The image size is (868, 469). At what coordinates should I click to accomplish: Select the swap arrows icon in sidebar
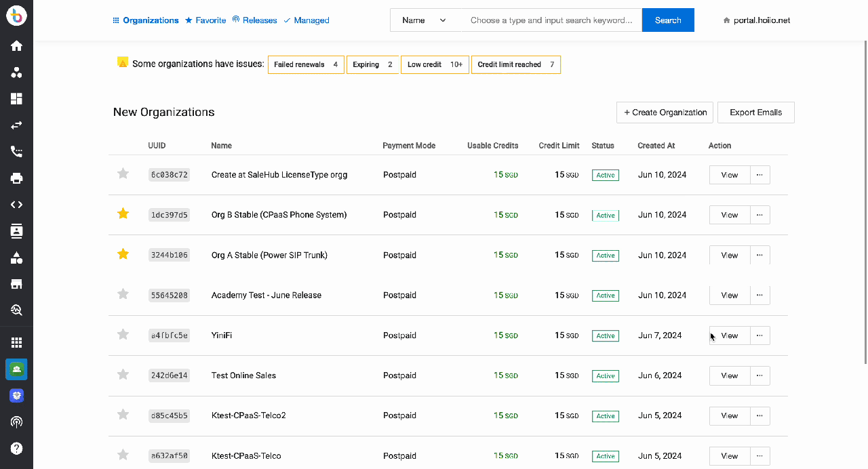[16, 125]
